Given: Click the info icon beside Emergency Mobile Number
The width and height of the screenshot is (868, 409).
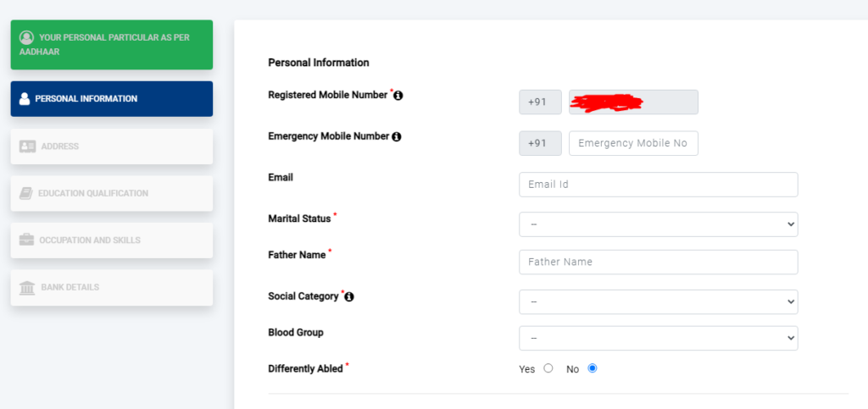Looking at the screenshot, I should (397, 137).
